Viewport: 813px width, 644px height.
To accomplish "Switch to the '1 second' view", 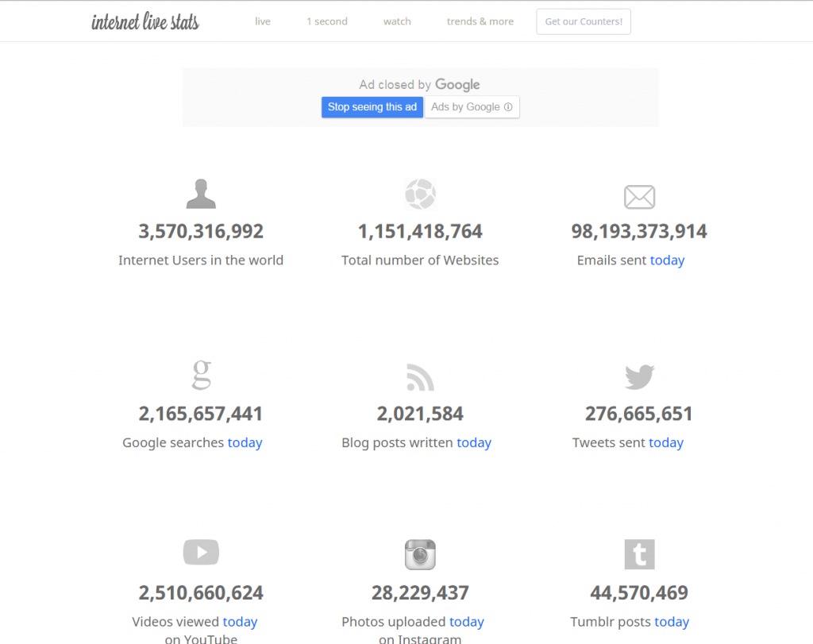I will pyautogui.click(x=326, y=21).
